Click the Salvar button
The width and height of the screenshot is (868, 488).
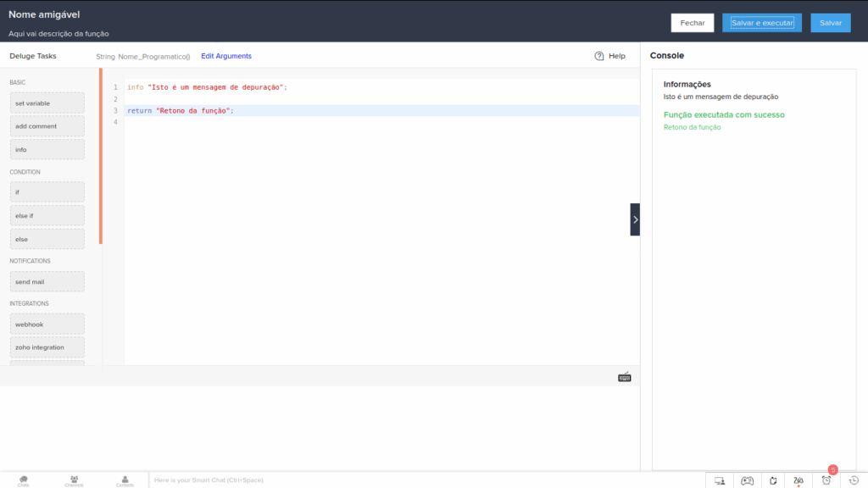(831, 23)
